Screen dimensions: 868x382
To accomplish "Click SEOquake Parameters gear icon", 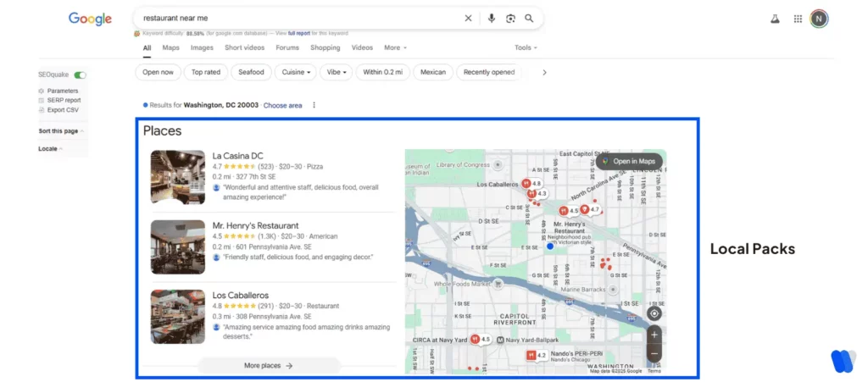I will pyautogui.click(x=42, y=91).
